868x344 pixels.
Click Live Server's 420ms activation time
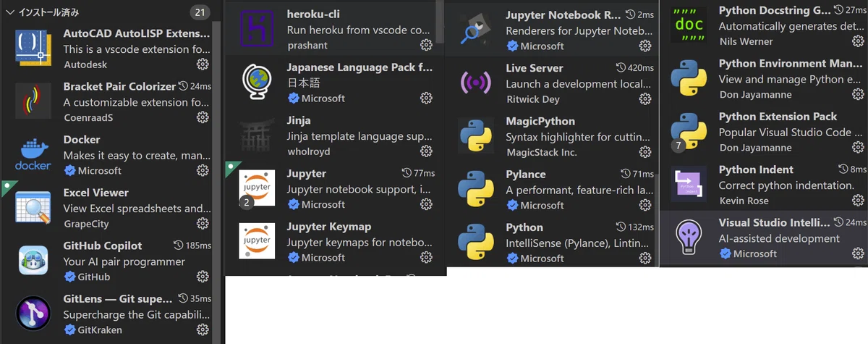coord(634,67)
